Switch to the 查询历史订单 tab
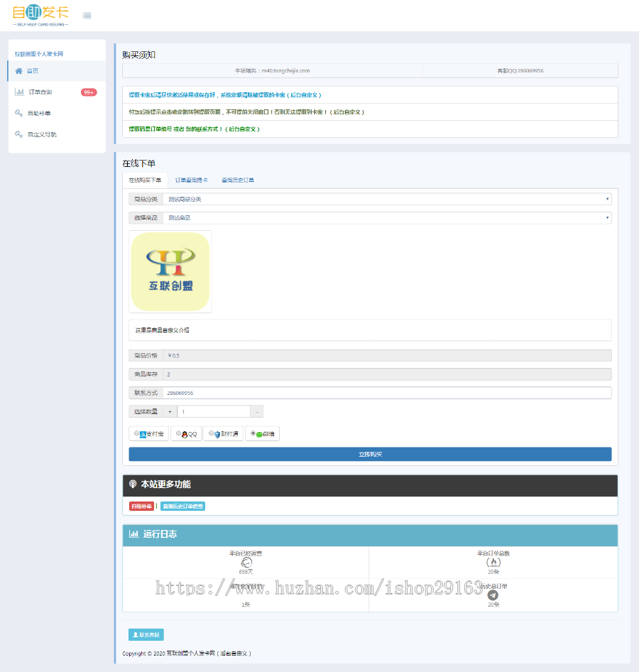 (x=238, y=180)
